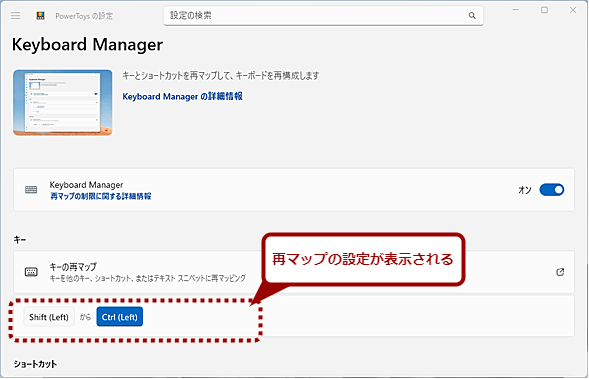Image resolution: width=589 pixels, height=379 pixels.
Task: Click the Keyboard Manager page heading
Action: 88,45
